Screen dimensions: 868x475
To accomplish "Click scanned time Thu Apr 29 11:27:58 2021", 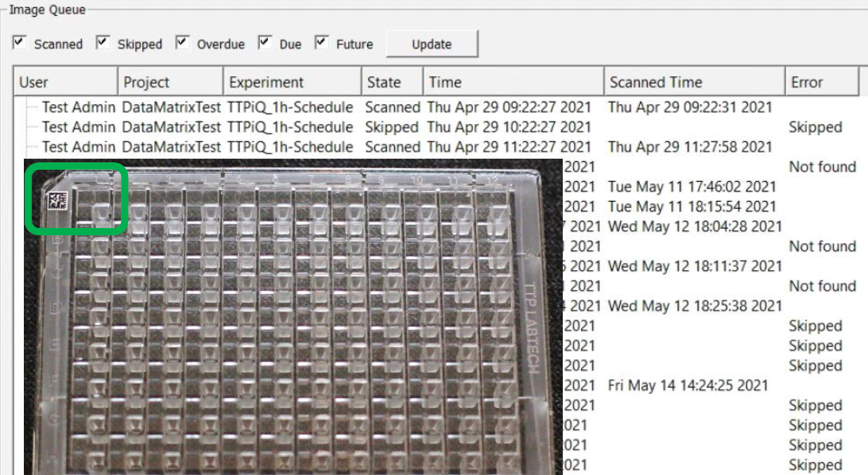I will (x=690, y=146).
